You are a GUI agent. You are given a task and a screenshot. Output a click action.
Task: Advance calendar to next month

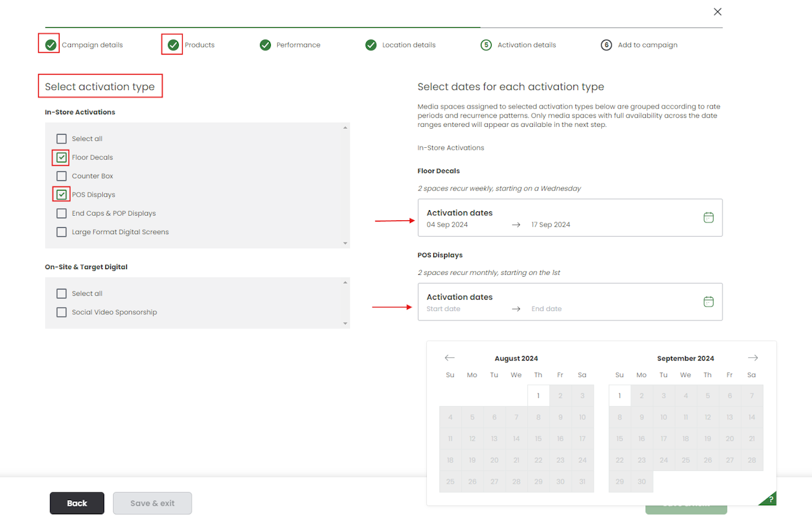[752, 358]
